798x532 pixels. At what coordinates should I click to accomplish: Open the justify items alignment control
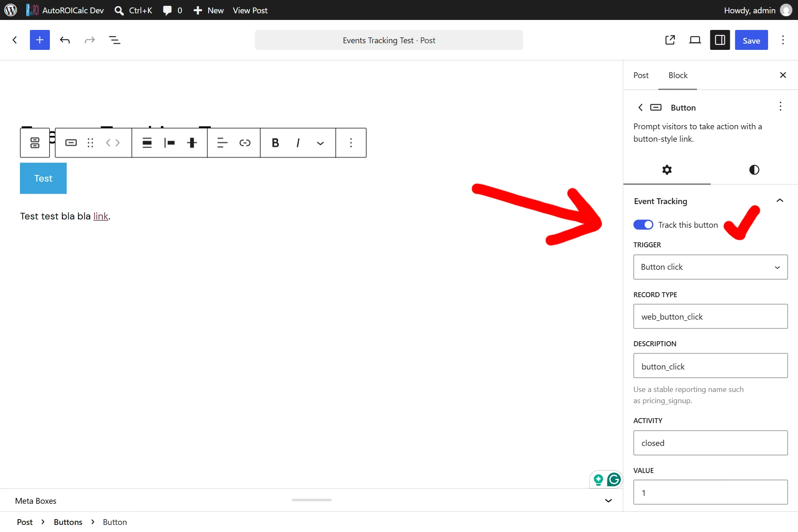coord(147,143)
